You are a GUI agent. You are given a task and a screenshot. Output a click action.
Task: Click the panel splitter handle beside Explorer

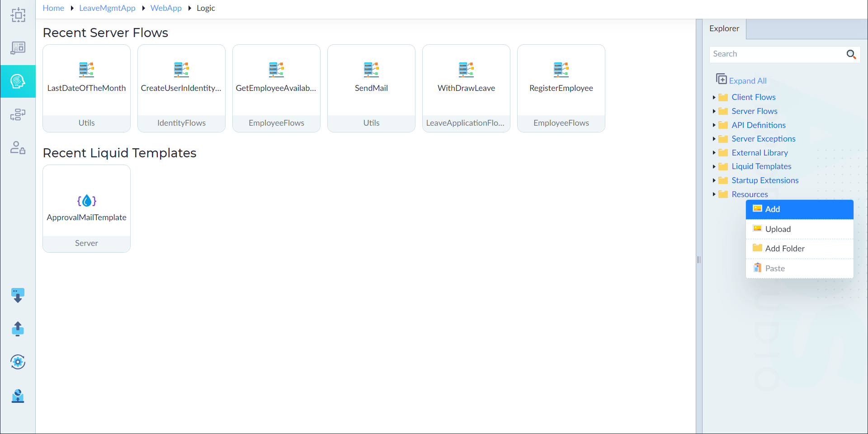pos(699,259)
